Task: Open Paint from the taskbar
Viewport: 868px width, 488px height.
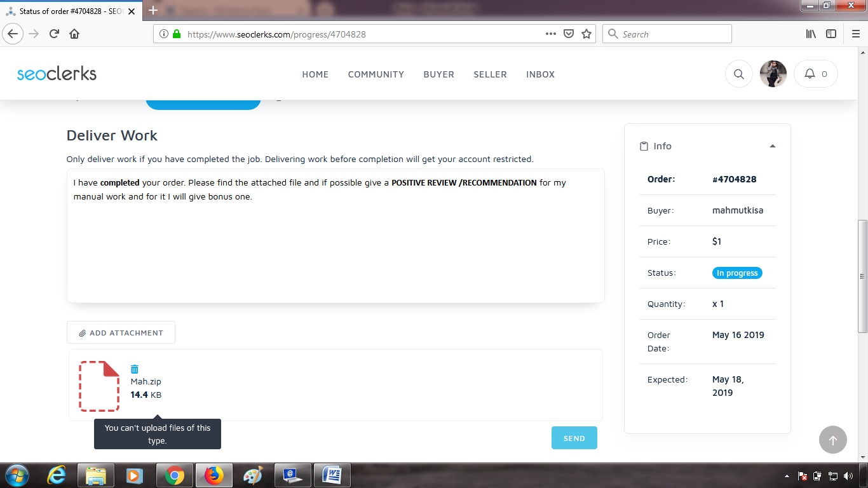Action: [253, 475]
